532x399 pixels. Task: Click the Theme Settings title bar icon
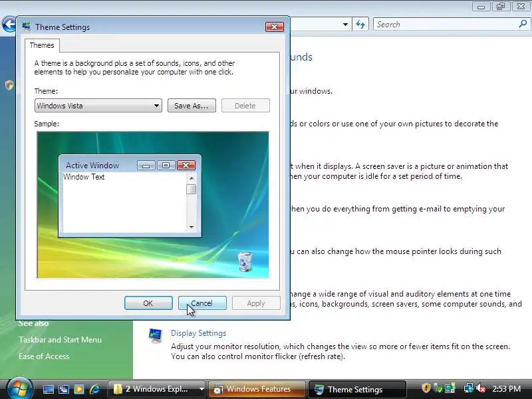coord(27,27)
